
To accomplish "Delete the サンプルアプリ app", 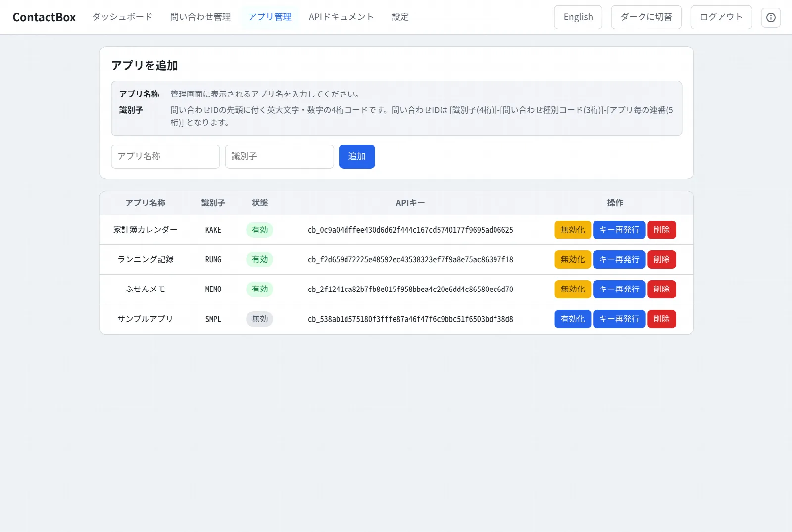I will (x=662, y=319).
